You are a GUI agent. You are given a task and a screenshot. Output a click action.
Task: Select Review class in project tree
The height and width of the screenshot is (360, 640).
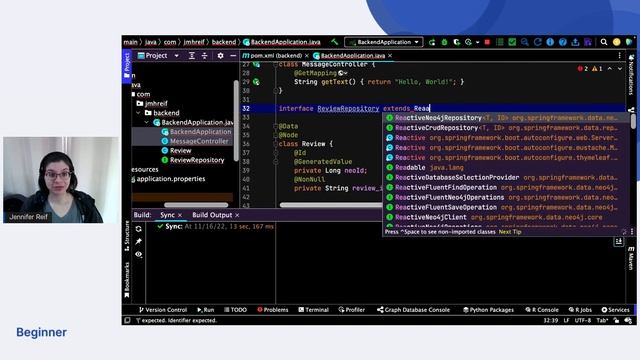point(176,150)
